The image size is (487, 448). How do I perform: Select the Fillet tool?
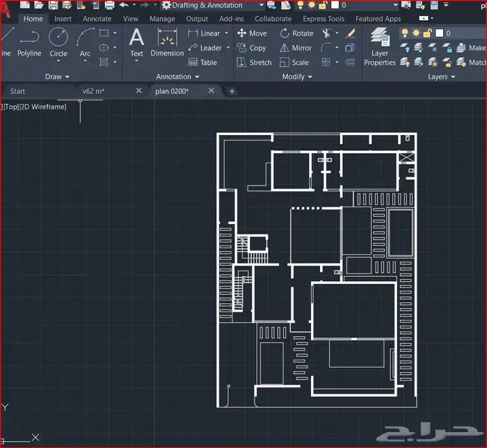(326, 47)
